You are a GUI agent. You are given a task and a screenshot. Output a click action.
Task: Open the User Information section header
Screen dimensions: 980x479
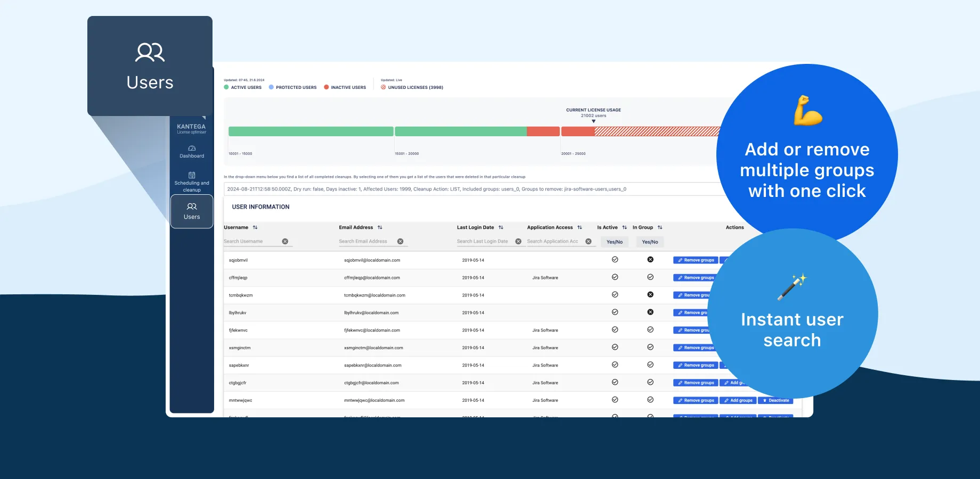click(x=260, y=207)
